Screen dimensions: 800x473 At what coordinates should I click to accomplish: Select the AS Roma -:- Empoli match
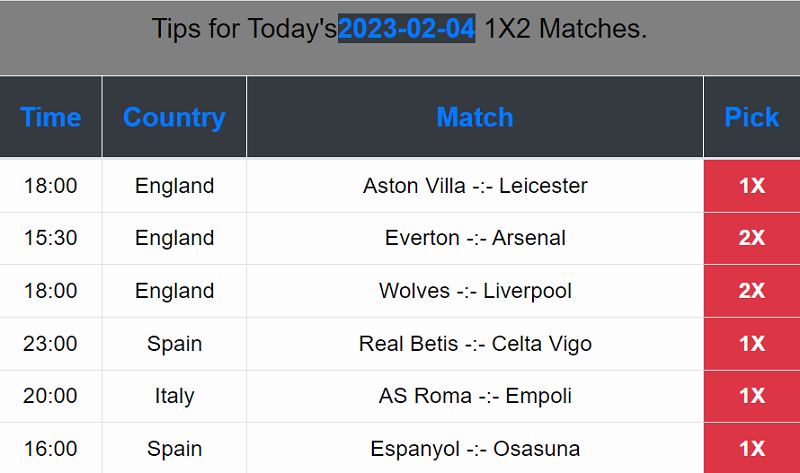pyautogui.click(x=475, y=396)
